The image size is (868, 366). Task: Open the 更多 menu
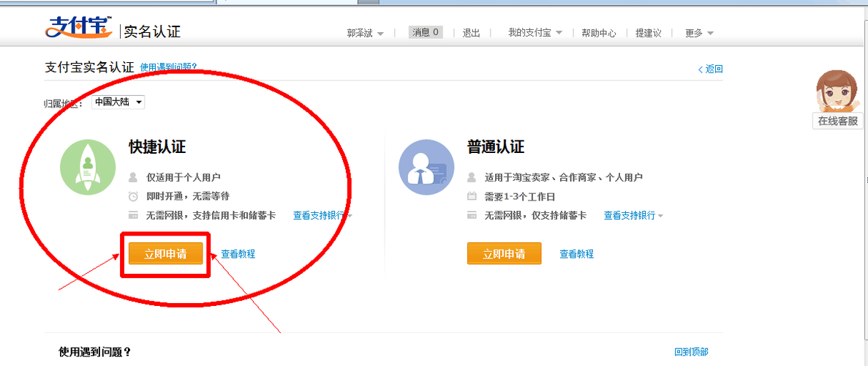[698, 33]
